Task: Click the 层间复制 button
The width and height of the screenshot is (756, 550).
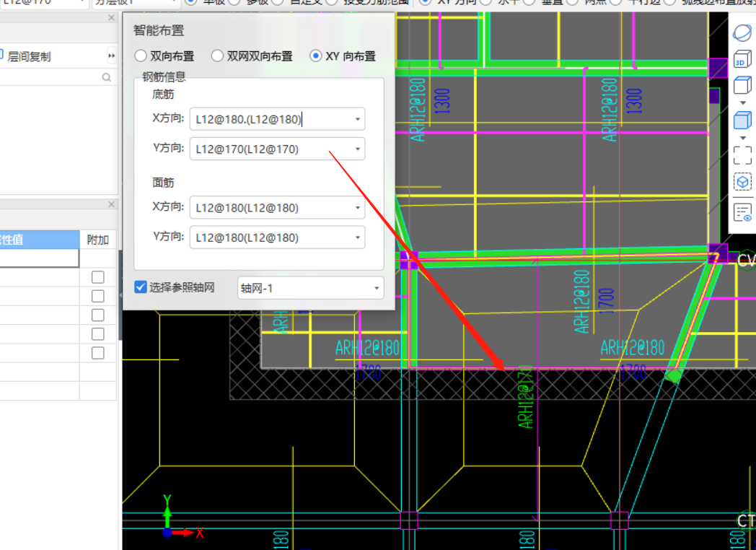Action: click(25, 56)
